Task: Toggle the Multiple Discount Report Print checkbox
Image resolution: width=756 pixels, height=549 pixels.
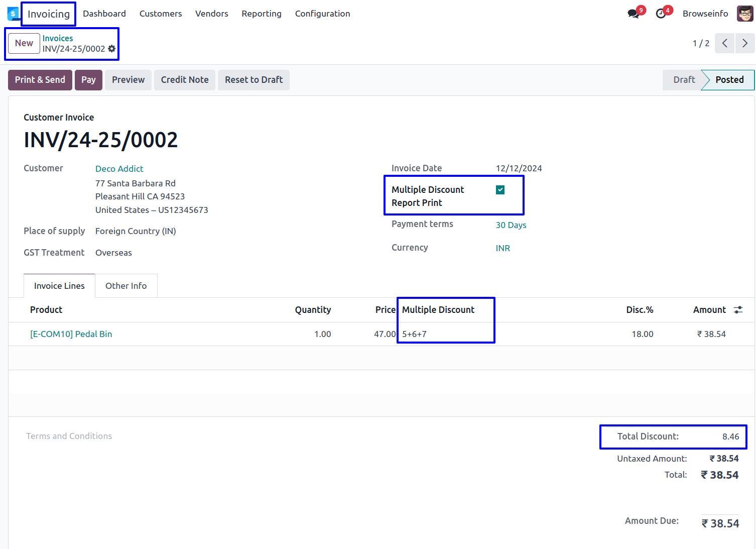Action: 500,190
